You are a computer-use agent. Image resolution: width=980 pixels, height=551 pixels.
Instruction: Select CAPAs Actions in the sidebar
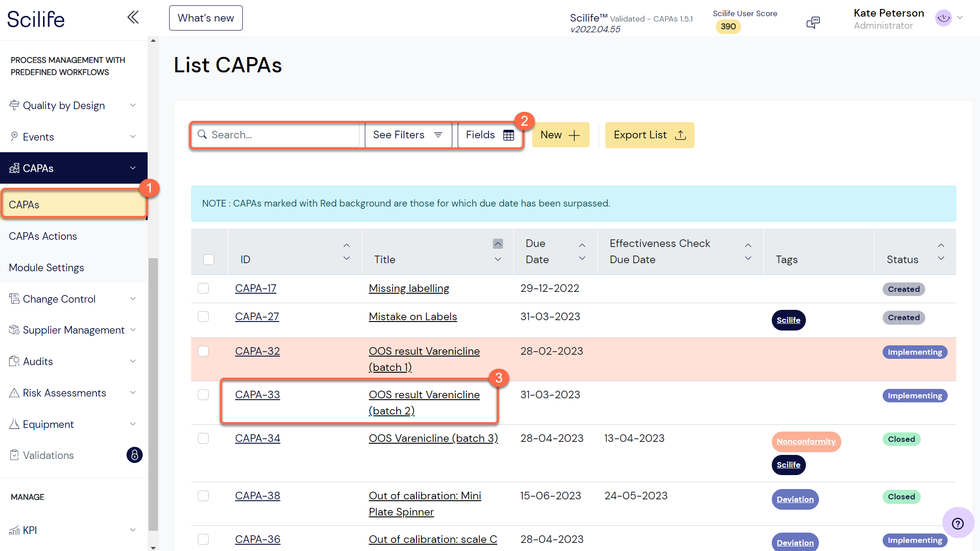tap(43, 236)
